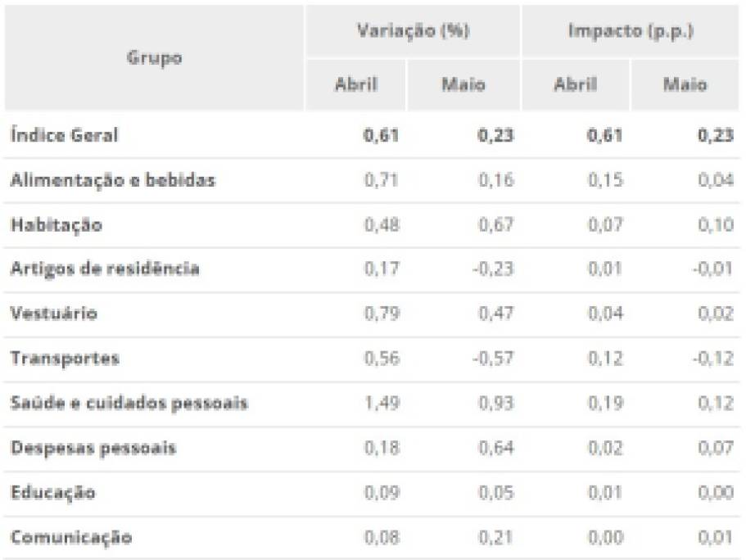The width and height of the screenshot is (746, 560).
Task: Click the Despesas pessoais row label
Action: [x=93, y=448]
